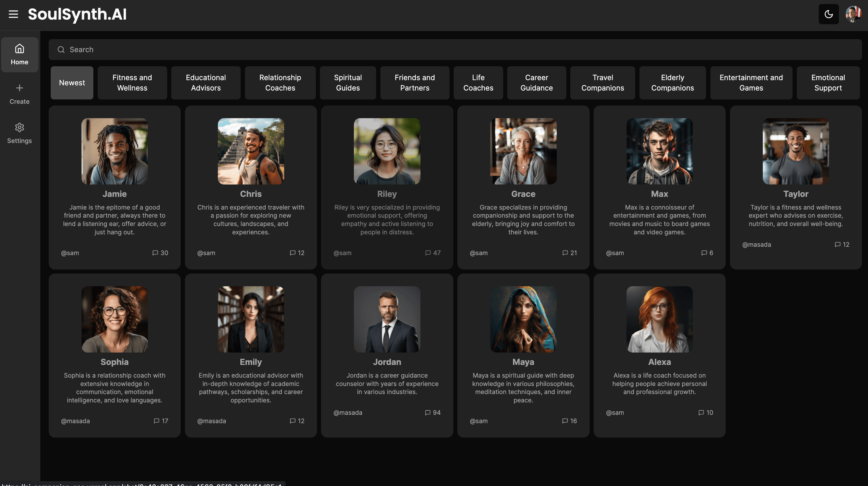Click the Alexa companion name
The width and height of the screenshot is (868, 486).
(659, 362)
